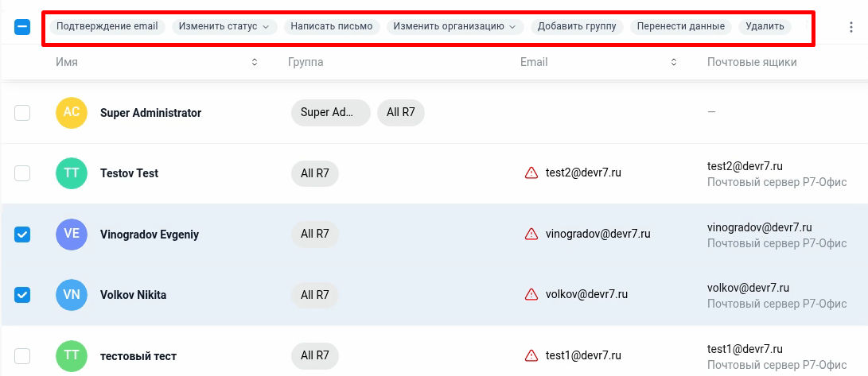Image resolution: width=868 pixels, height=376 pixels.
Task: Click the Email column header label
Action: [x=534, y=63]
